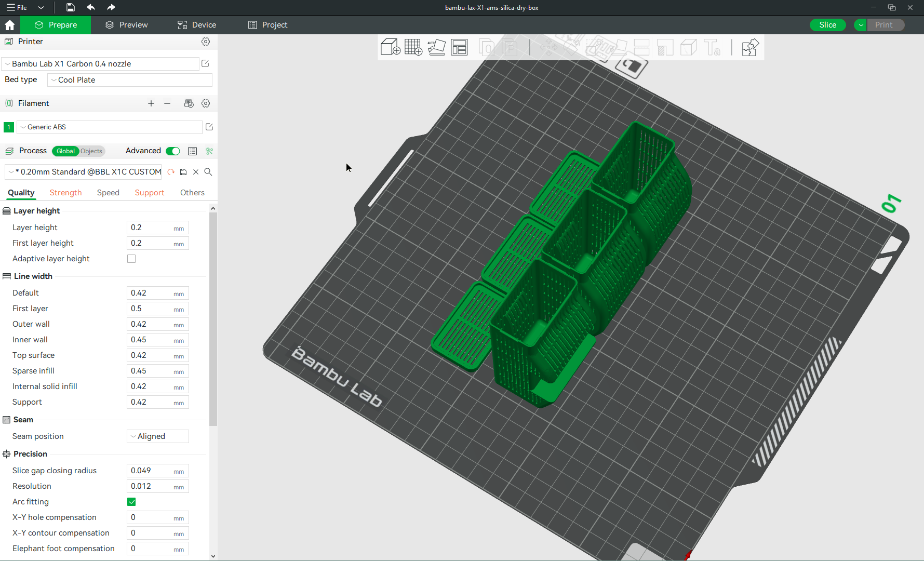Click the Add model cube icon
The height and width of the screenshot is (561, 924).
coord(390,47)
